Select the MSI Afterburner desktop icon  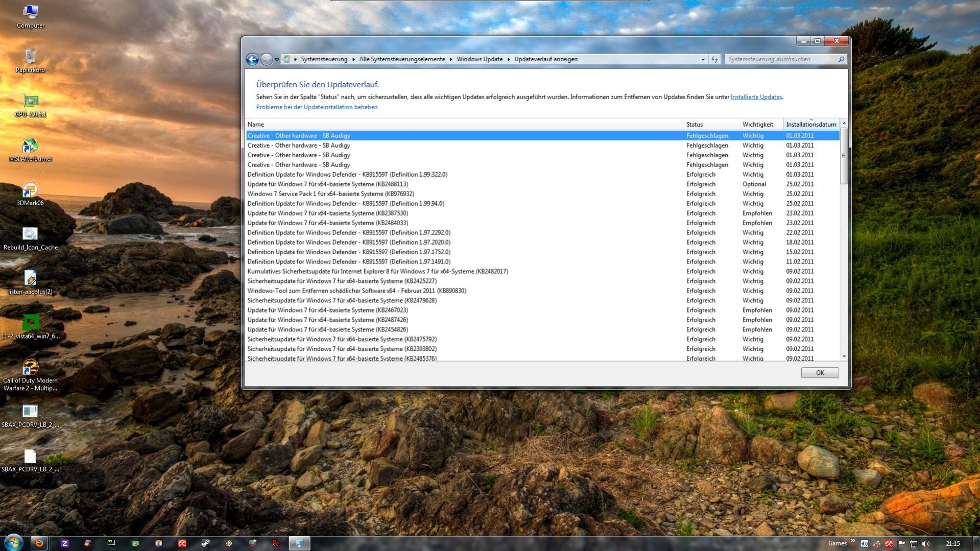[x=31, y=150]
